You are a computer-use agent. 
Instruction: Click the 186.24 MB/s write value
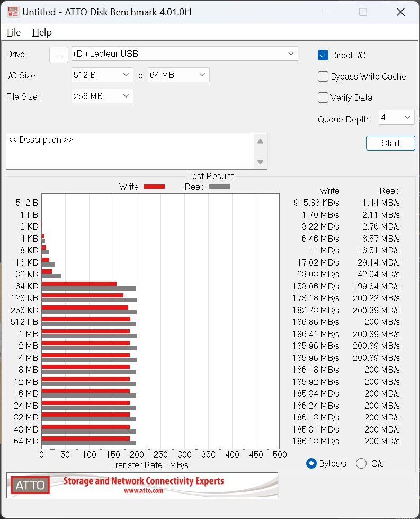316,406
